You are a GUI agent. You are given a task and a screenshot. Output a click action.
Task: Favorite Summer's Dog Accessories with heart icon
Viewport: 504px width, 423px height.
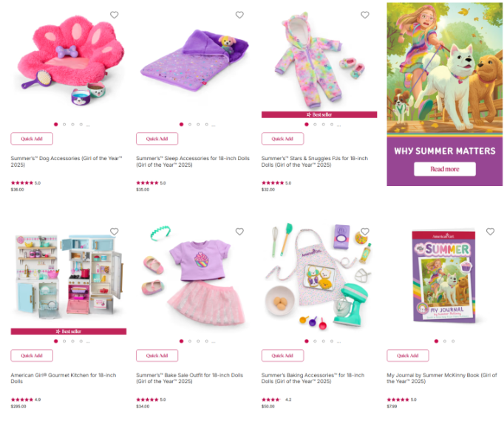click(x=114, y=15)
